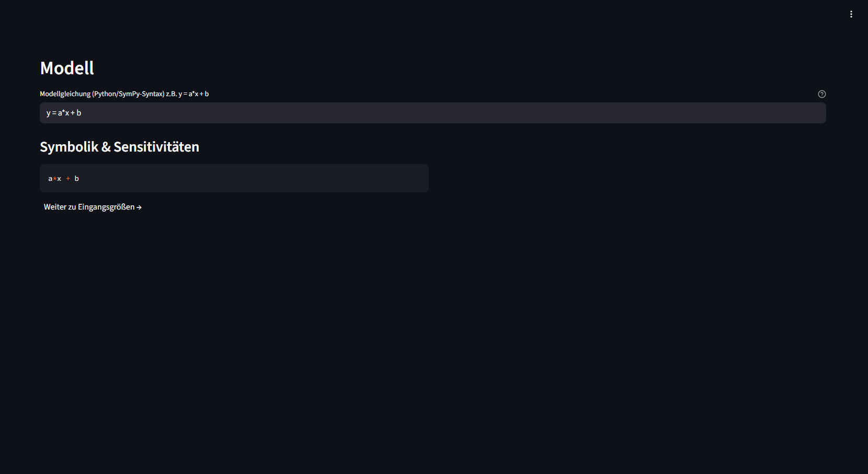Click the word Eingangsgrößen in the button
868x474 pixels.
(106, 207)
